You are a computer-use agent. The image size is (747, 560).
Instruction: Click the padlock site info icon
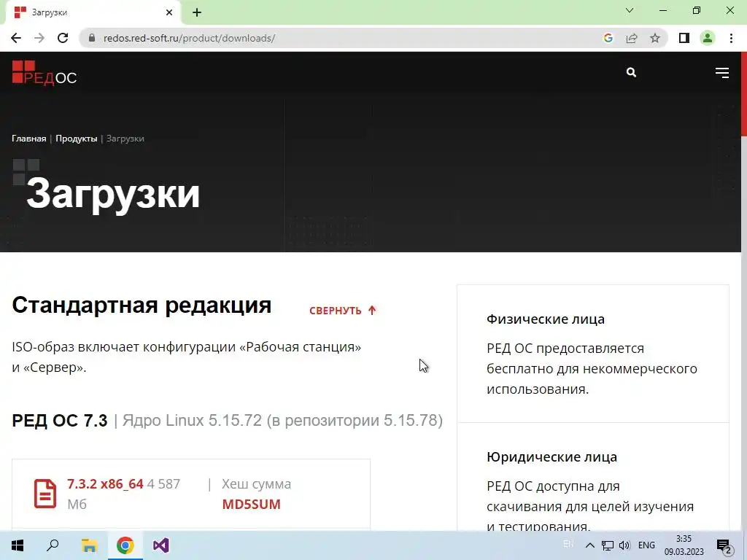[x=92, y=38]
